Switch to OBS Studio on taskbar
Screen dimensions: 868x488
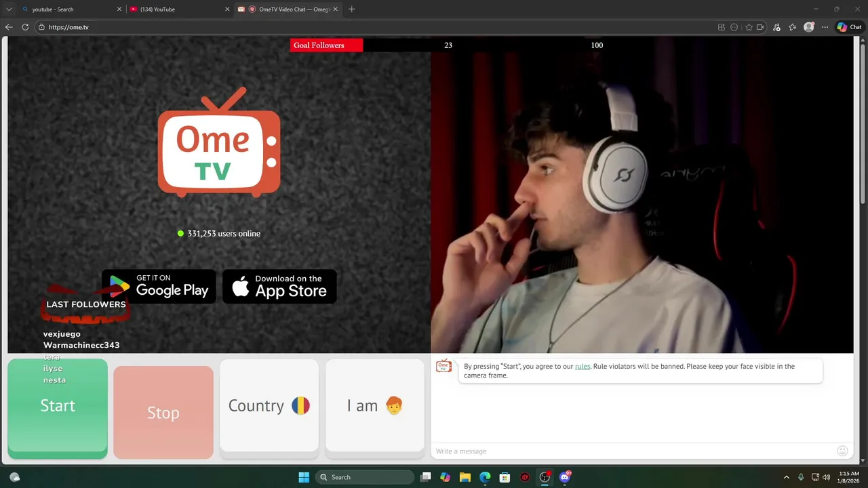point(545,477)
